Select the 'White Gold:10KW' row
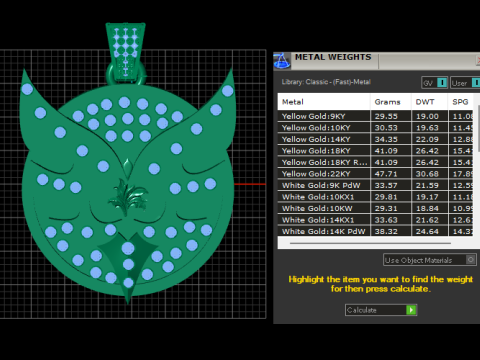 (375, 208)
